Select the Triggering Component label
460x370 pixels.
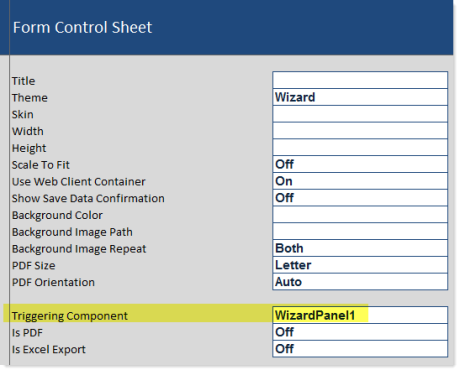70,316
